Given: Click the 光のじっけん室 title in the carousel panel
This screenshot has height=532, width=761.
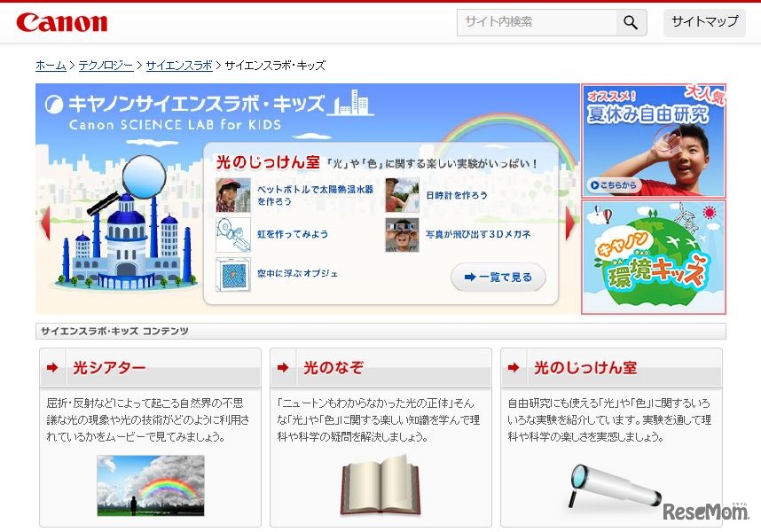Looking at the screenshot, I should [268, 162].
